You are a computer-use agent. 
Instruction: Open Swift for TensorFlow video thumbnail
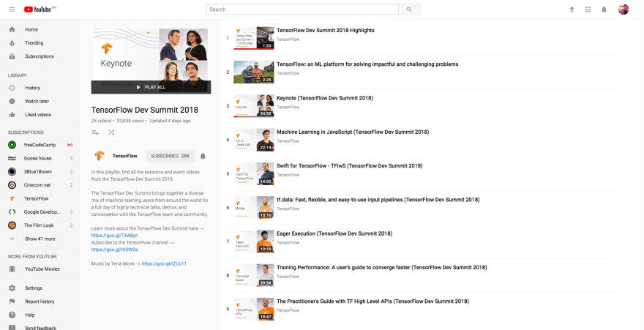[x=254, y=173]
